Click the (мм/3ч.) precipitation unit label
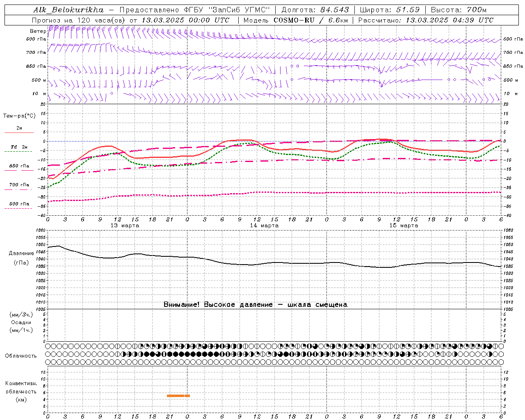The width and height of the screenshot is (525, 420). pyautogui.click(x=21, y=315)
